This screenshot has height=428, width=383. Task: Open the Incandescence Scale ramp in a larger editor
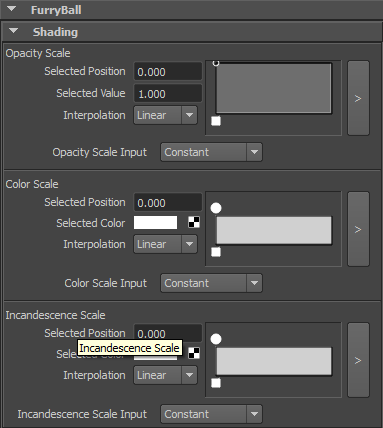point(358,360)
